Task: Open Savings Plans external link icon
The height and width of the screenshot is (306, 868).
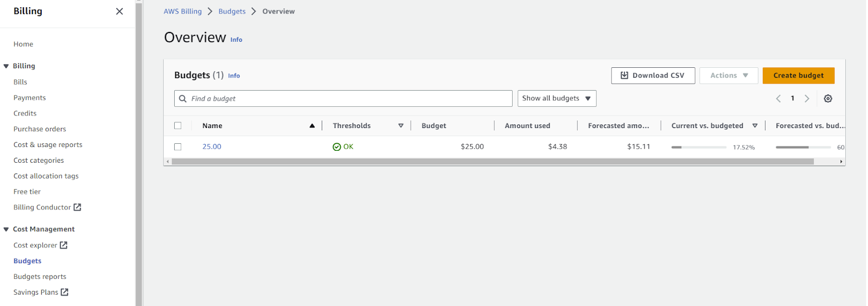Action: coord(65,292)
